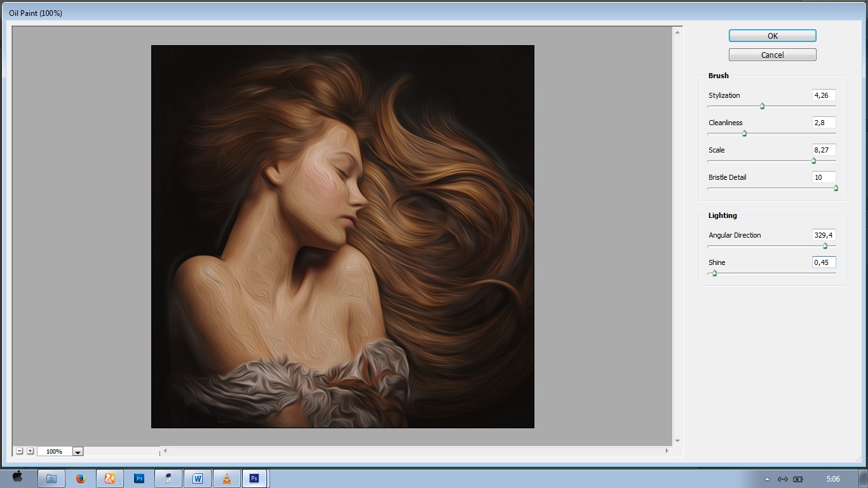Viewport: 868px width, 488px height.
Task: Open VLC media player from taskbar
Action: tap(227, 478)
